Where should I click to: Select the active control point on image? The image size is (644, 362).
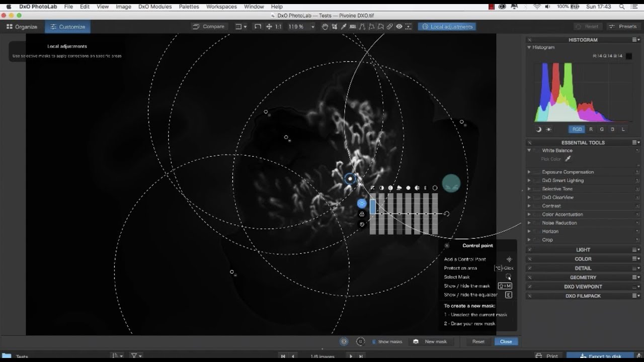(350, 178)
